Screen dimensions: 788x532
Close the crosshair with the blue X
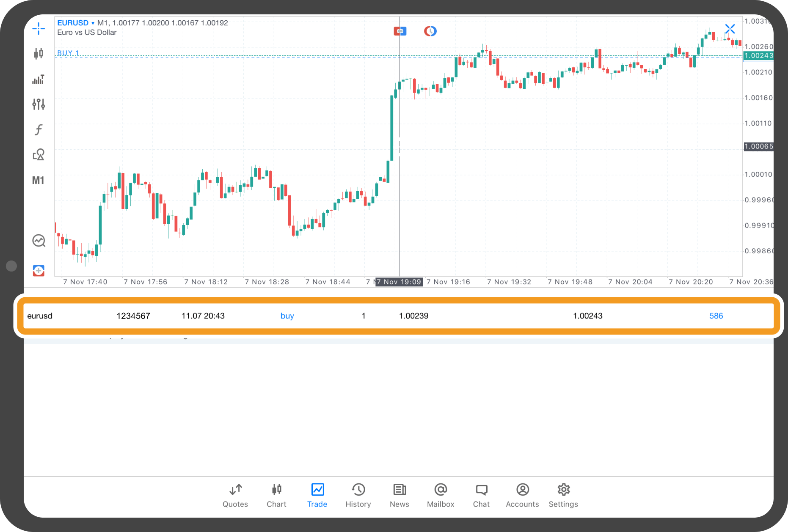click(x=730, y=29)
